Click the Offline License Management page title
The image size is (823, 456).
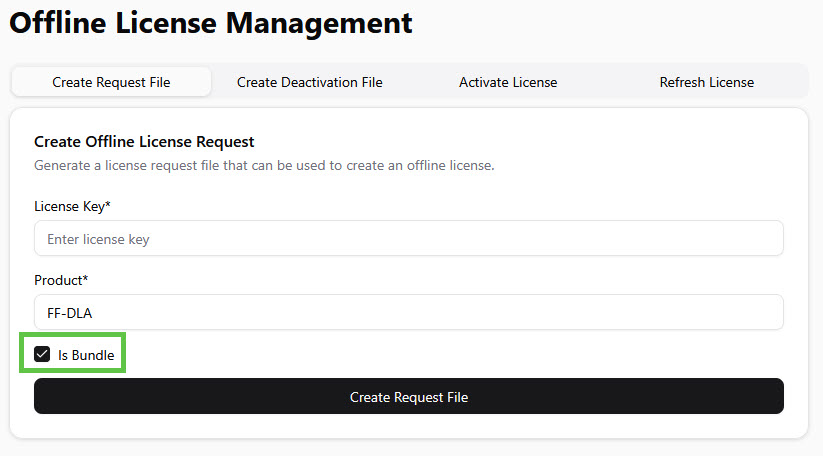coord(211,23)
